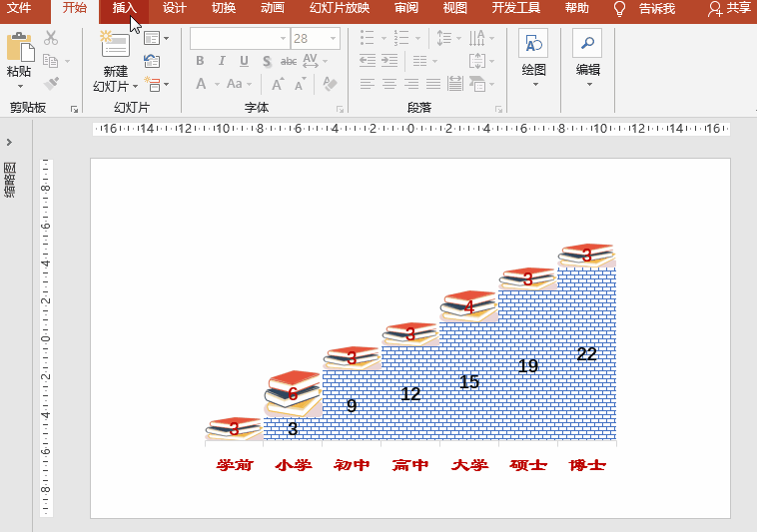Switch to the Design (设计) tab
757x532 pixels.
click(175, 8)
